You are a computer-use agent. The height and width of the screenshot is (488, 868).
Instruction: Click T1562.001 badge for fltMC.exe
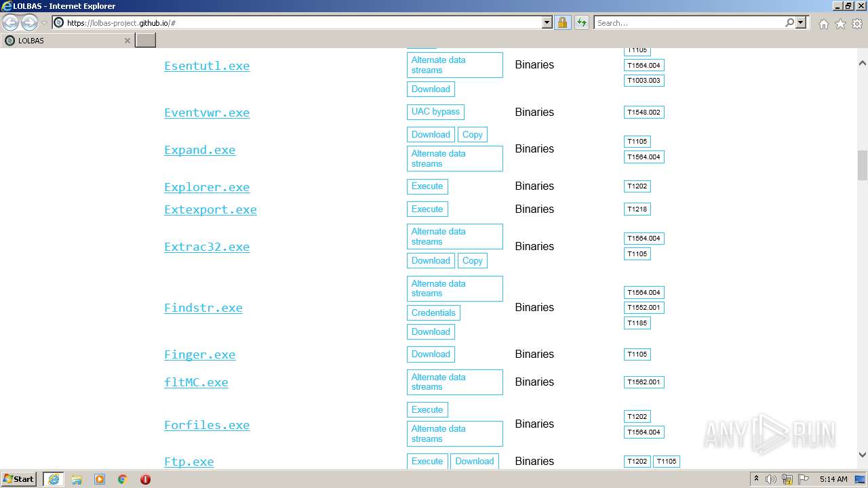coord(644,382)
